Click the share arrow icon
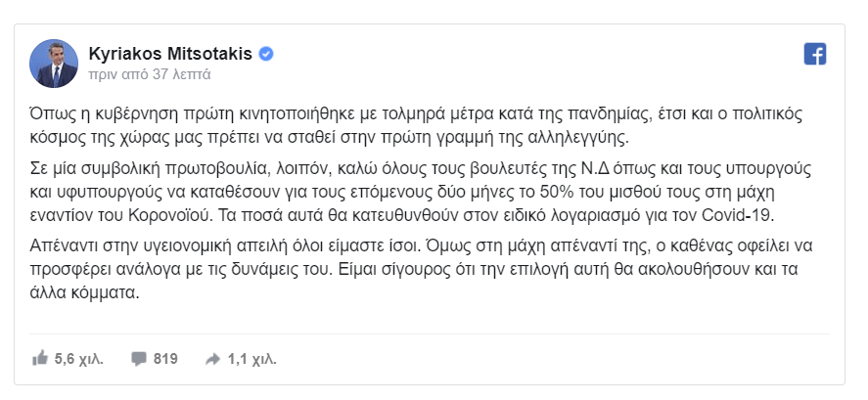Image resolution: width=868 pixels, height=400 pixels. point(212,359)
